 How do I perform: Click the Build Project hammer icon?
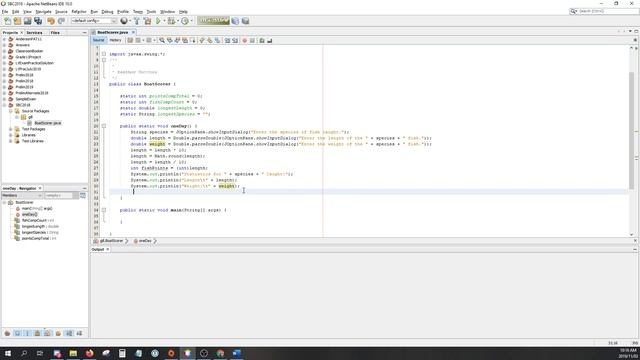(137, 21)
